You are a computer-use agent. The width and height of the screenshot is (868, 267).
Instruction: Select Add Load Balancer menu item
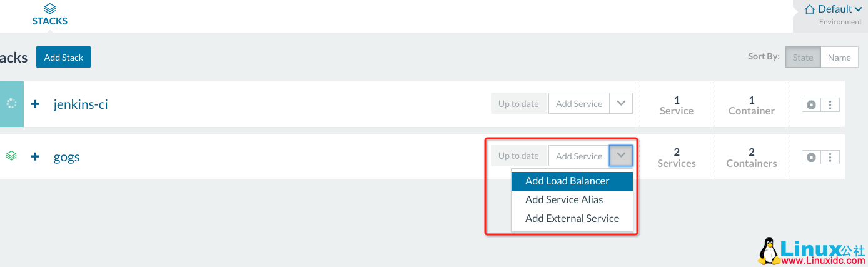tap(572, 181)
